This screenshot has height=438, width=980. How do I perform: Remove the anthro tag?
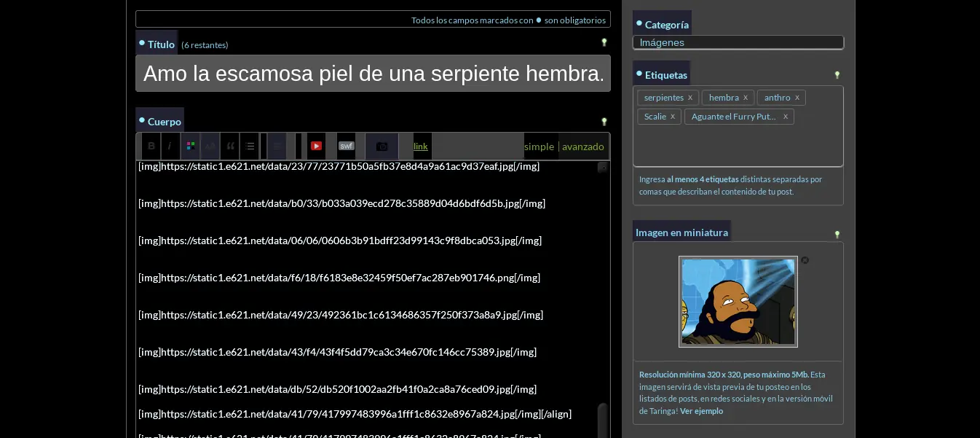[797, 98]
